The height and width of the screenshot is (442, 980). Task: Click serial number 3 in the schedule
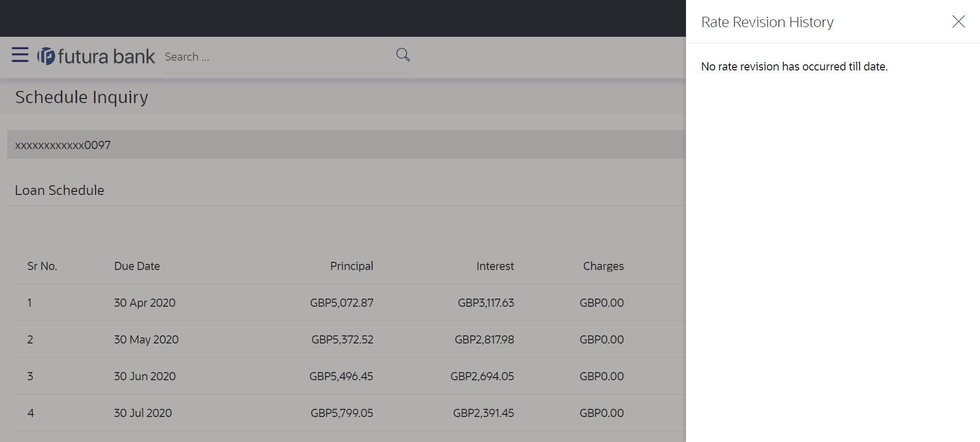[30, 376]
